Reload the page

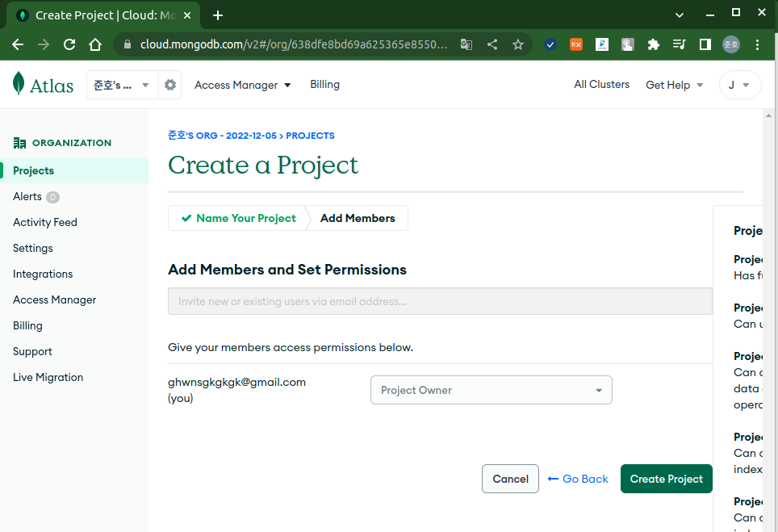69,44
